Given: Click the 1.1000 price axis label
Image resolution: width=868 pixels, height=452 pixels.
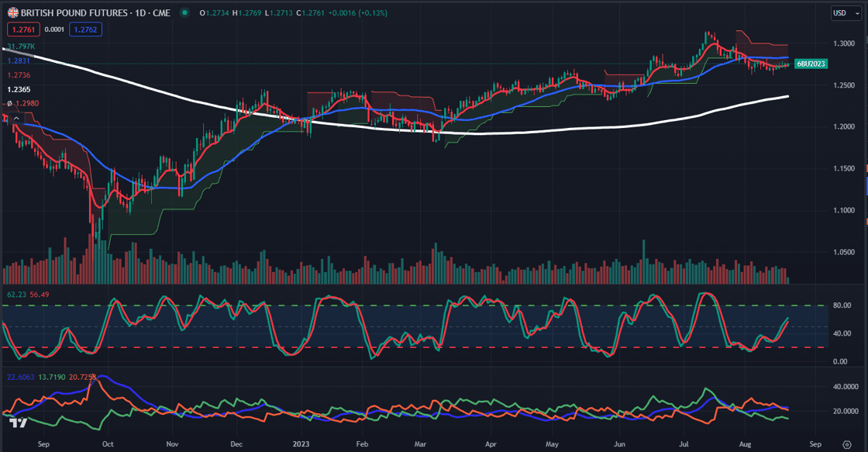Looking at the screenshot, I should click(844, 210).
